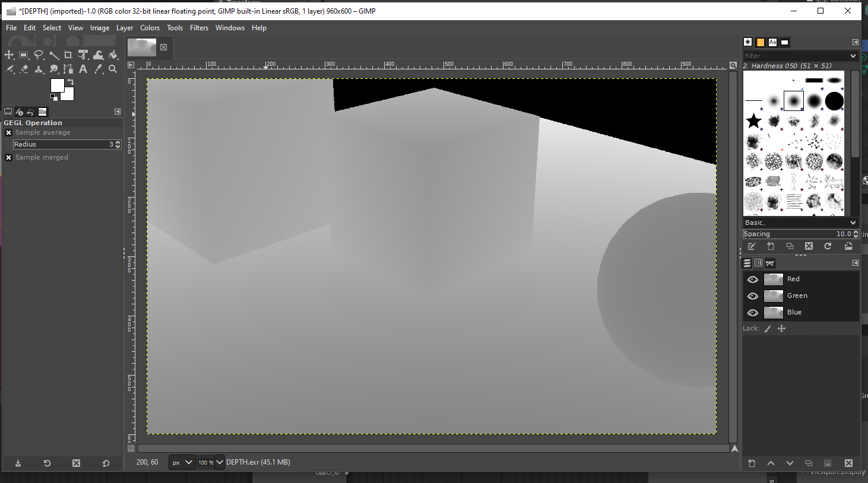868x483 pixels.
Task: Activate the Color Picker eyedropper tool
Action: pos(98,69)
